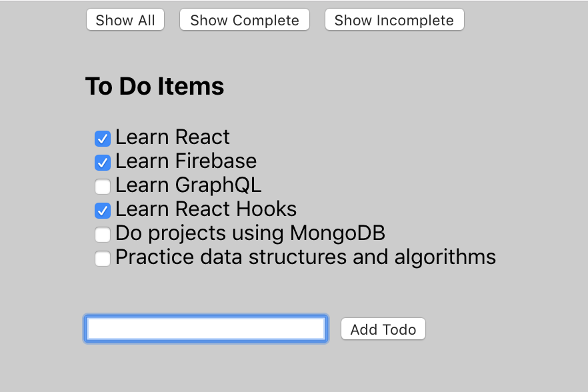The width and height of the screenshot is (588, 392).
Task: Click the Learn GraphQL label text
Action: coord(188,185)
